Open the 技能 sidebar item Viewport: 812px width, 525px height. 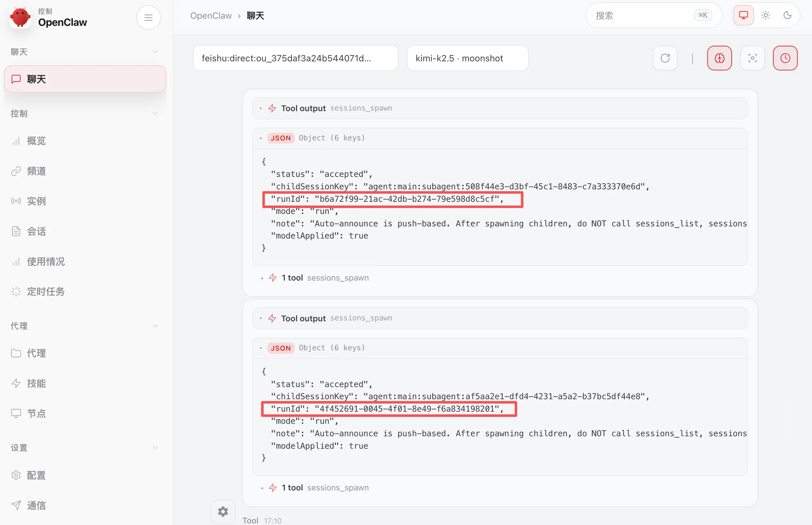pyautogui.click(x=36, y=384)
